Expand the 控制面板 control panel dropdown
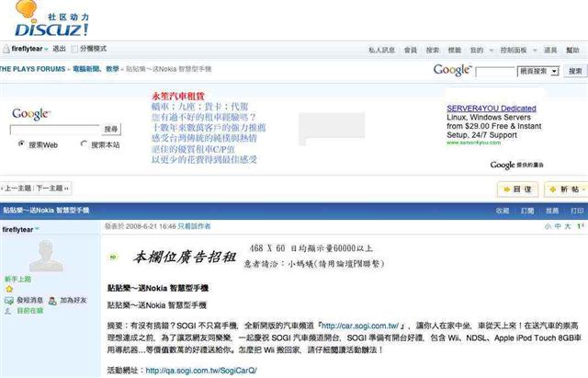This screenshot has height=378, width=588. point(518,50)
